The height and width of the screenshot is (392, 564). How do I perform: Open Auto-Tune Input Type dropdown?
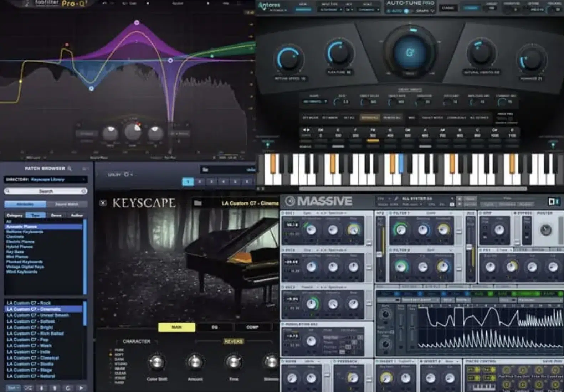click(x=330, y=10)
